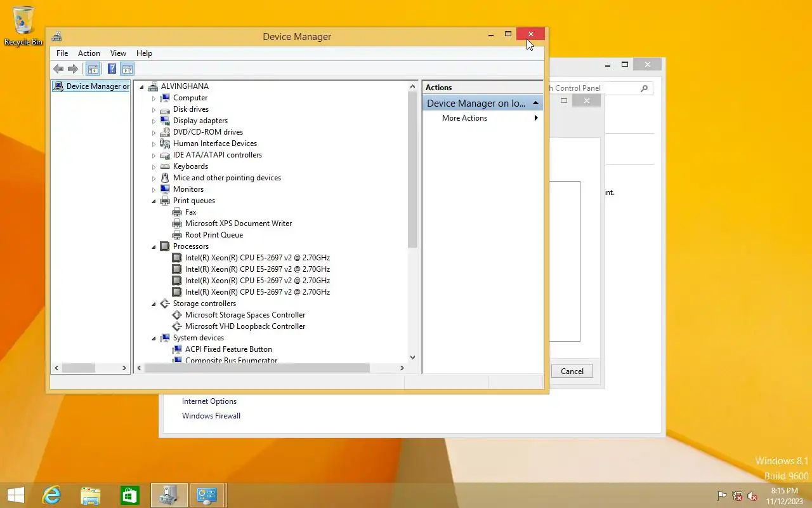Open Windows Firewall link in Control Panel
The width and height of the screenshot is (812, 508).
[211, 416]
